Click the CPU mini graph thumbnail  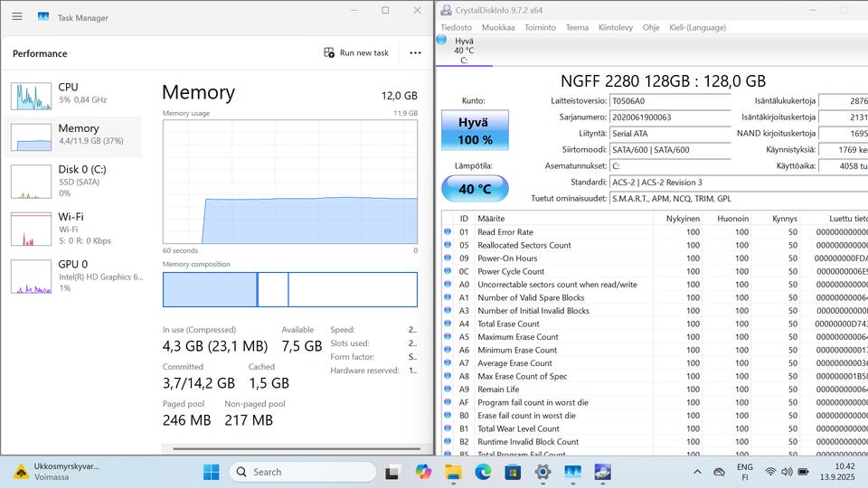point(31,96)
